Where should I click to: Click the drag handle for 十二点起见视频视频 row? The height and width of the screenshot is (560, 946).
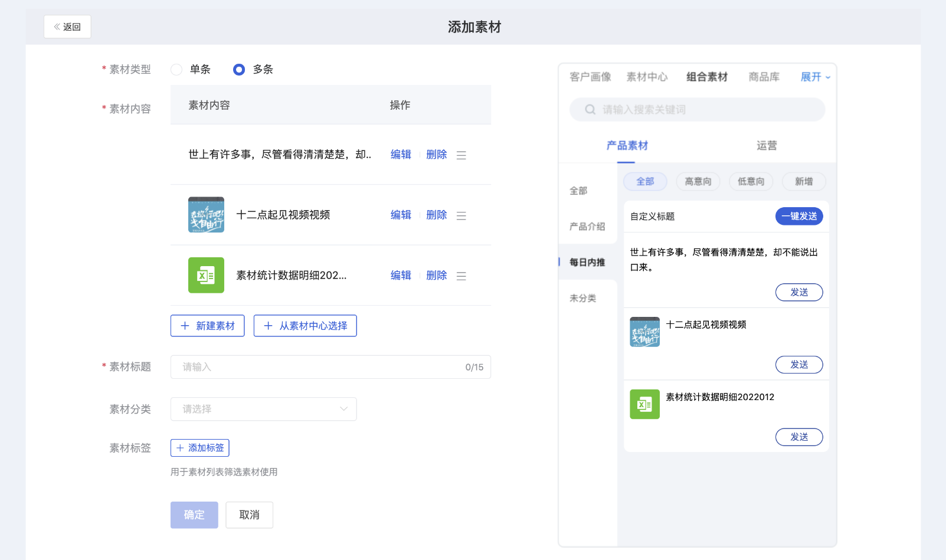click(x=461, y=216)
